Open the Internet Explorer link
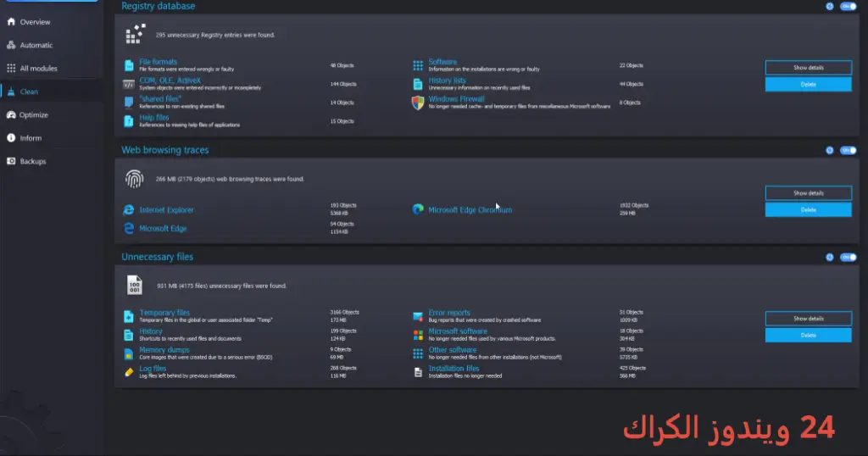 coord(167,209)
